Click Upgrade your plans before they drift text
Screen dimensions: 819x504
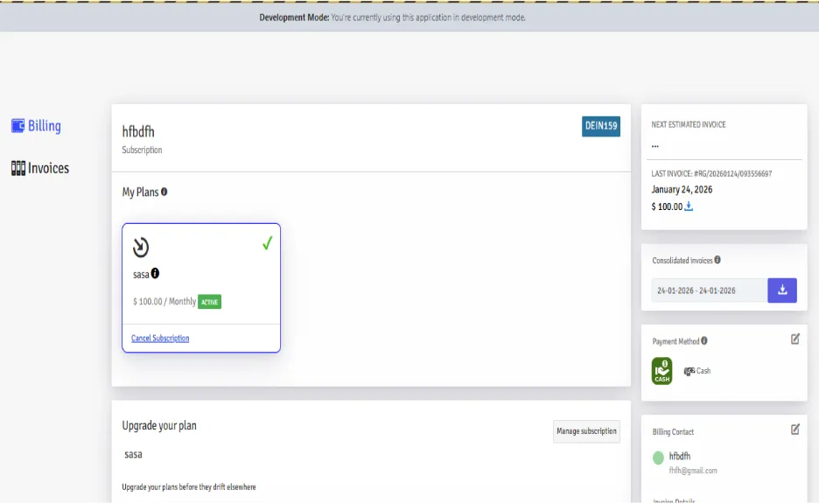coord(189,486)
